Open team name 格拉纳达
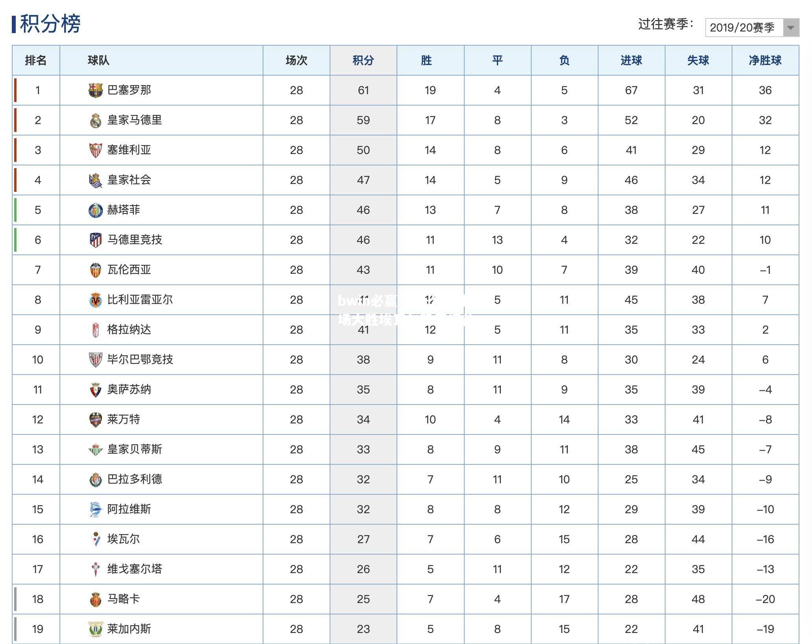Screen dimensions: 812x644 pos(129,330)
